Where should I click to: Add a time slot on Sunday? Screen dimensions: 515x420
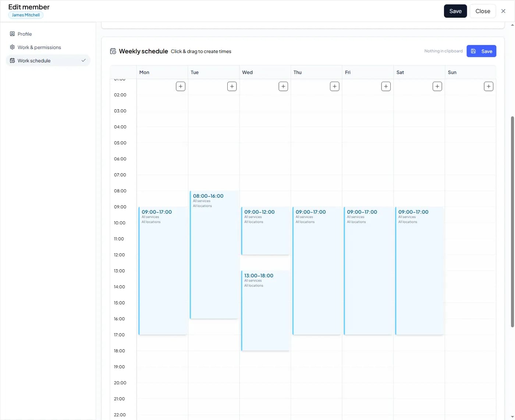[x=488, y=86]
